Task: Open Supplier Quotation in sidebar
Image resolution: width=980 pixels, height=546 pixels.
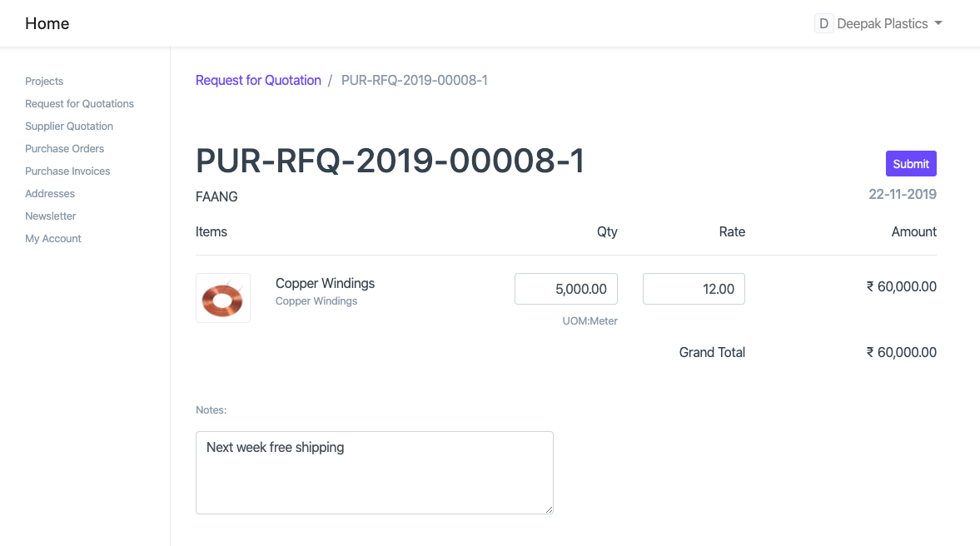Action: (x=69, y=126)
